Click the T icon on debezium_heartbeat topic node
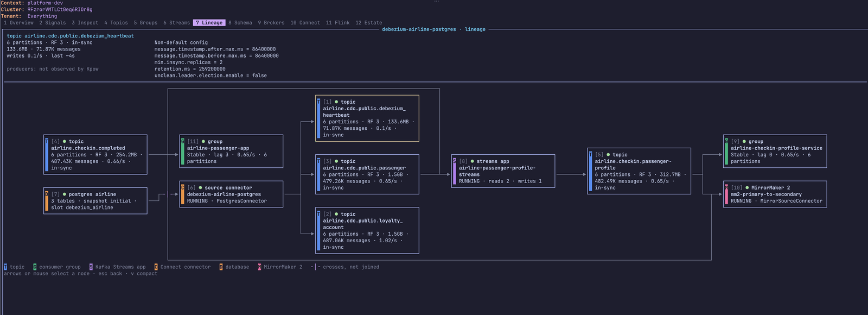 point(318,102)
